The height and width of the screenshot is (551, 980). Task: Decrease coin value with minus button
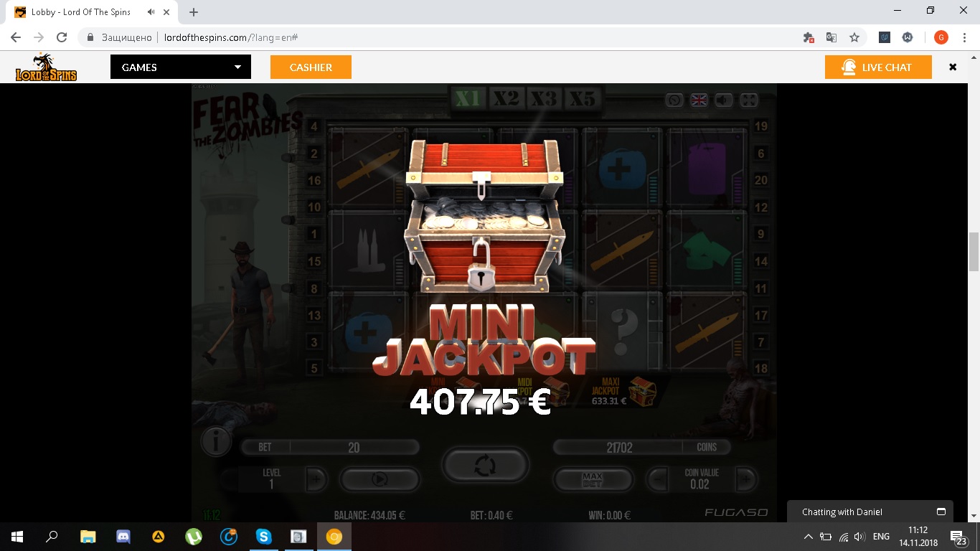pos(658,479)
